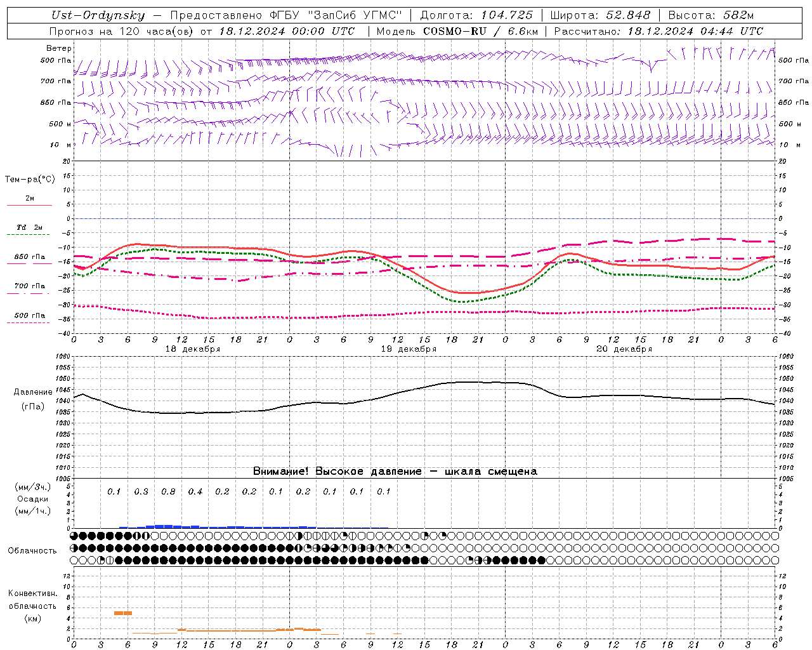The width and height of the screenshot is (812, 650).
Task: Click the "(мм/3ч.)" unit label
Action: 32,487
